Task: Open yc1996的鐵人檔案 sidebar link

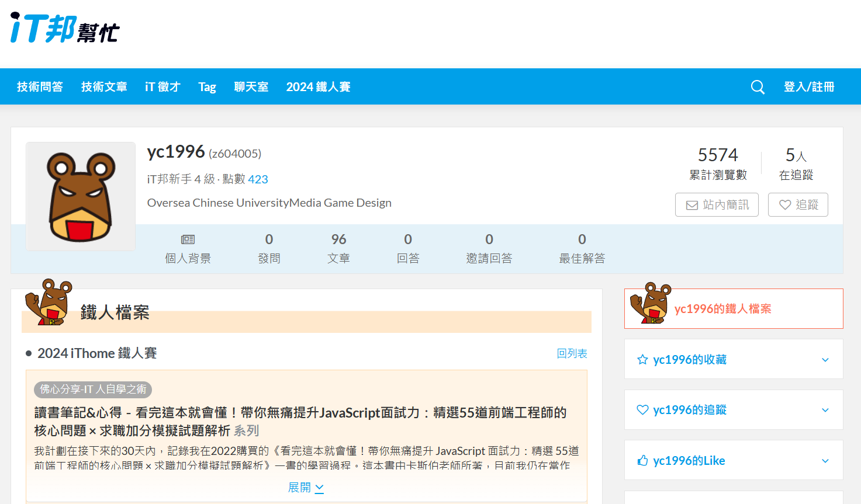Action: click(x=734, y=309)
